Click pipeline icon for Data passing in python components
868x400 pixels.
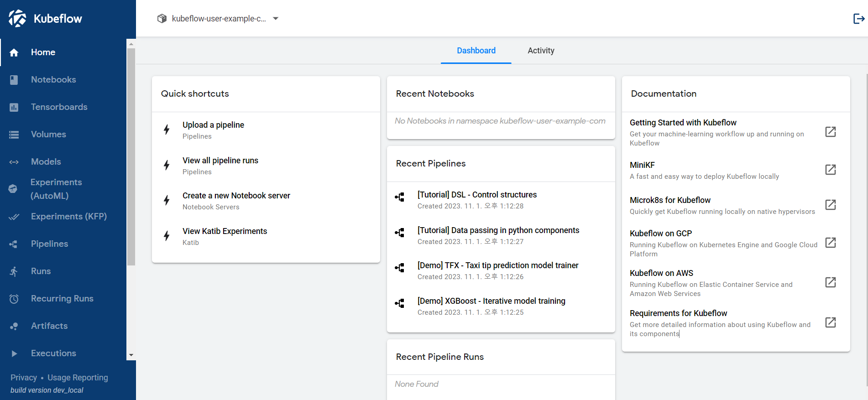point(400,233)
